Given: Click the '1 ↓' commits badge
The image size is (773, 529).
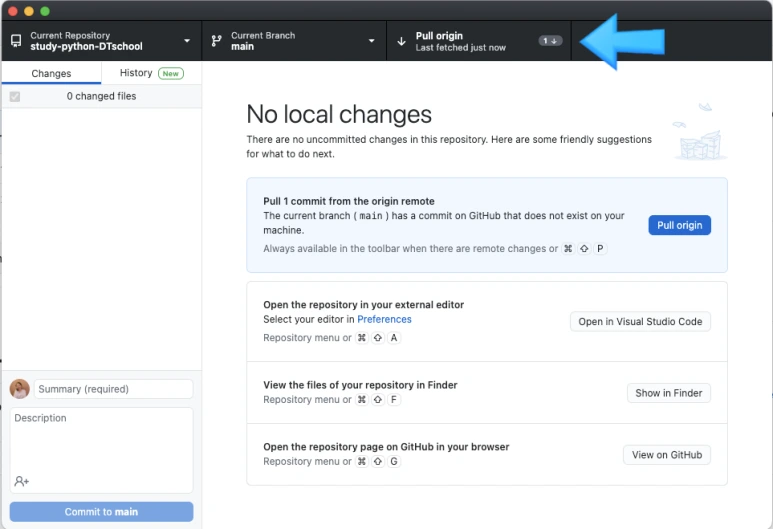Looking at the screenshot, I should [x=550, y=41].
